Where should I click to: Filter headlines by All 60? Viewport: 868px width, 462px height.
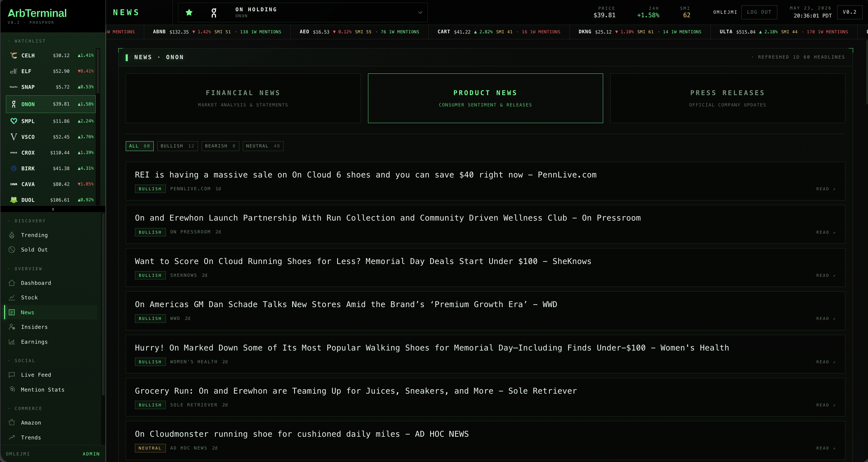(139, 146)
